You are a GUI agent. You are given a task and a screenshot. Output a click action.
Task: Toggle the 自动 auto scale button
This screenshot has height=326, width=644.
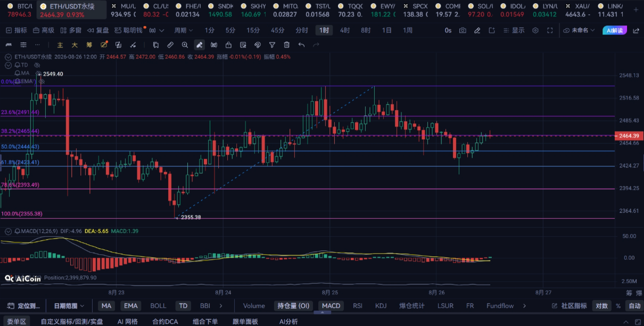click(634, 306)
